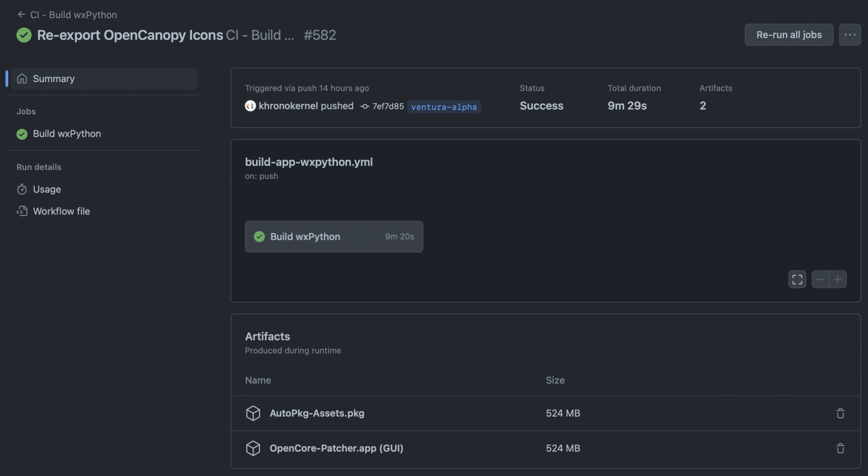Click the Summary home icon
The height and width of the screenshot is (476, 868).
point(22,79)
